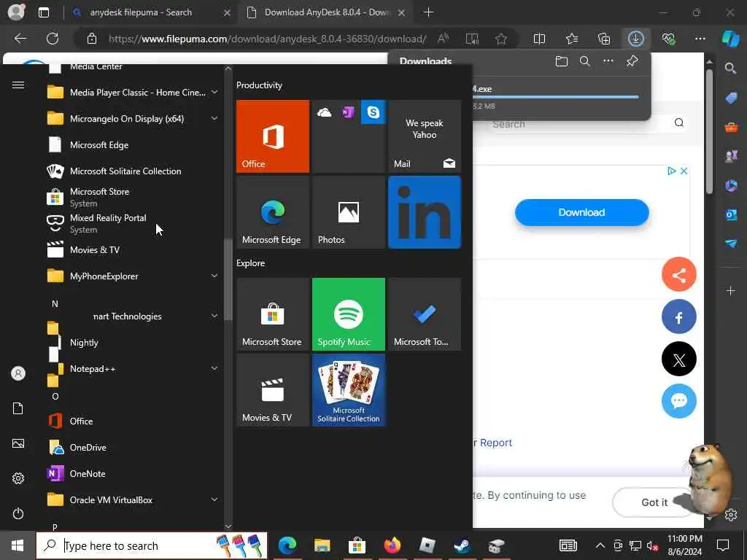
Task: Open Steam from the taskbar
Action: click(461, 545)
